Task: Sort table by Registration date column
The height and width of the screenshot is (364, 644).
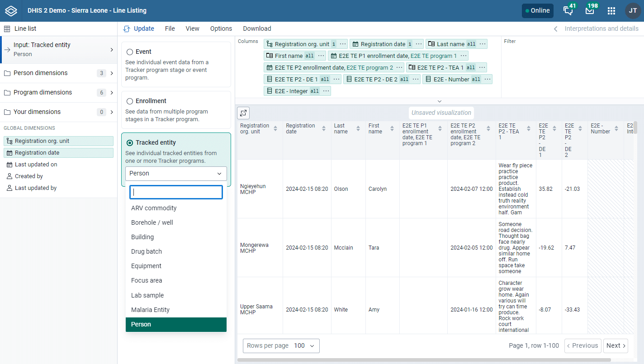Action: (x=324, y=129)
